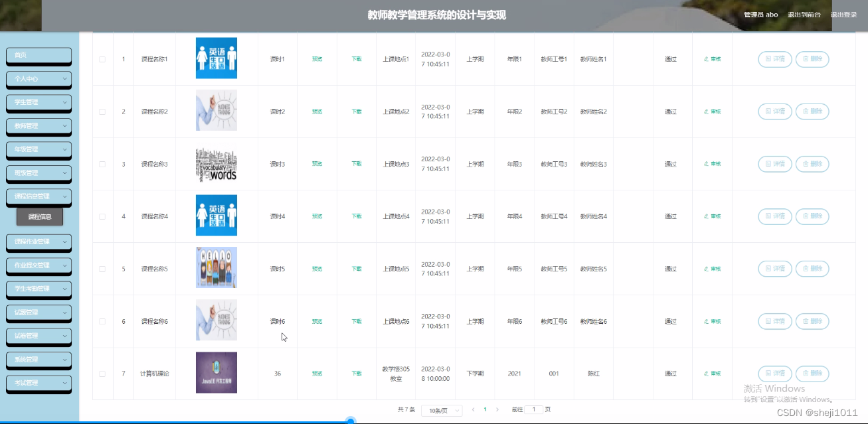Image resolution: width=868 pixels, height=424 pixels.
Task: Open 详情 icon for 课程名称5 row
Action: tap(774, 269)
